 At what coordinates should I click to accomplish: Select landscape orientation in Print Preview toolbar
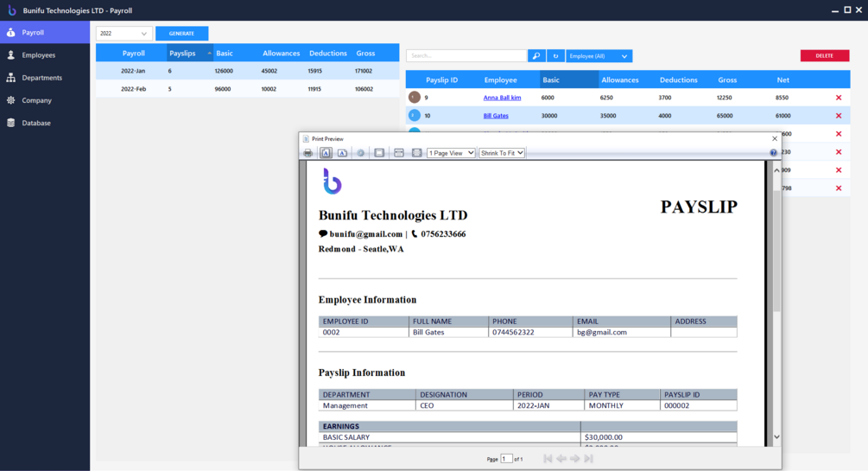click(x=343, y=153)
